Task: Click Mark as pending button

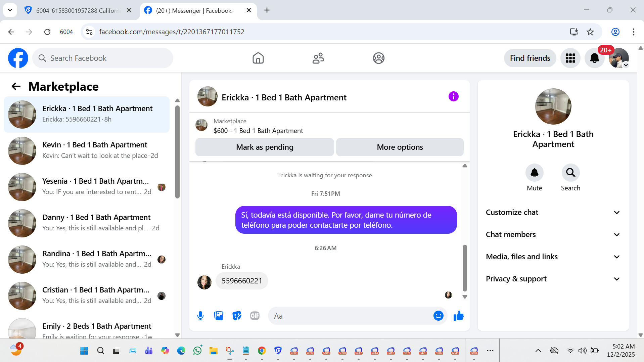Action: click(265, 147)
